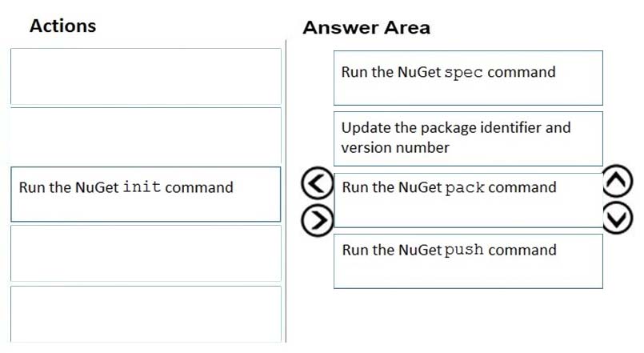The height and width of the screenshot is (353, 644).
Task: Select 'Update the package identifier and version number'
Action: coord(468,138)
